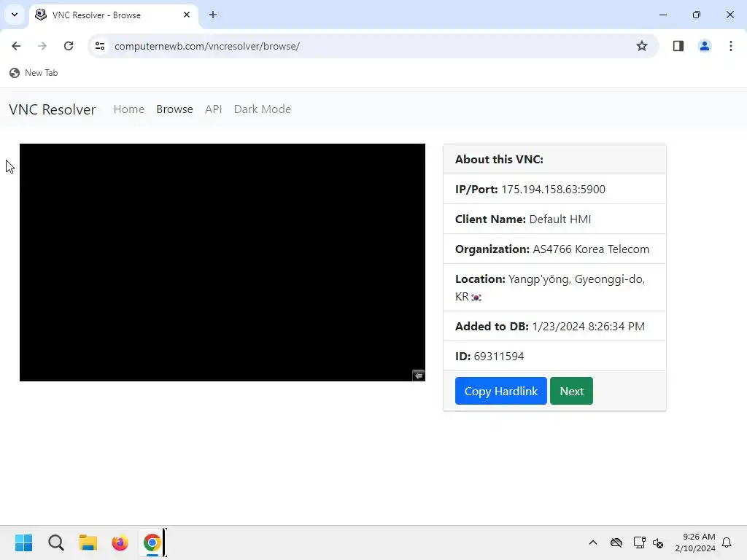Go back to the previous page

click(16, 46)
